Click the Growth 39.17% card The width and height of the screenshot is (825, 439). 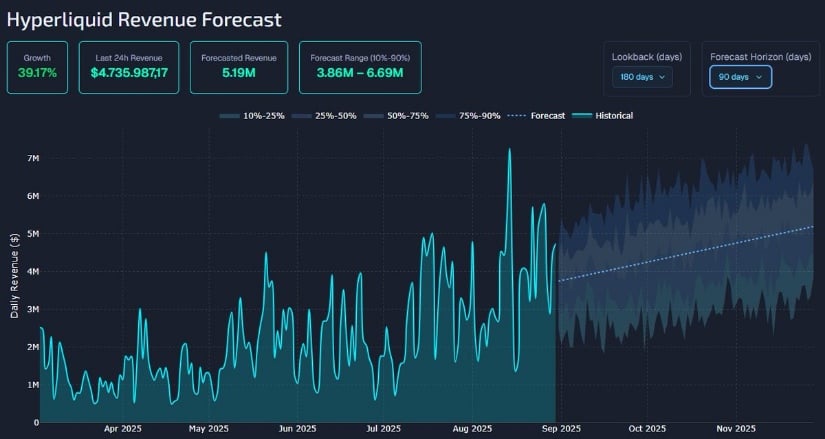coord(37,67)
